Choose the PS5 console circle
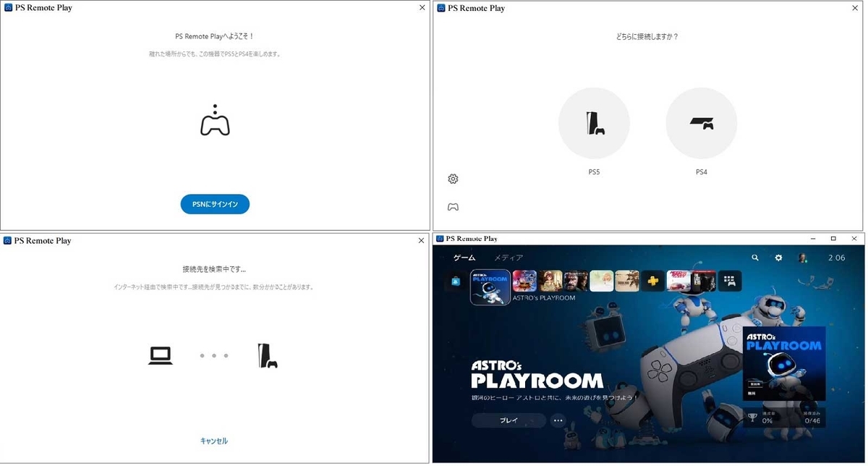Image resolution: width=868 pixels, height=466 pixels. (594, 123)
